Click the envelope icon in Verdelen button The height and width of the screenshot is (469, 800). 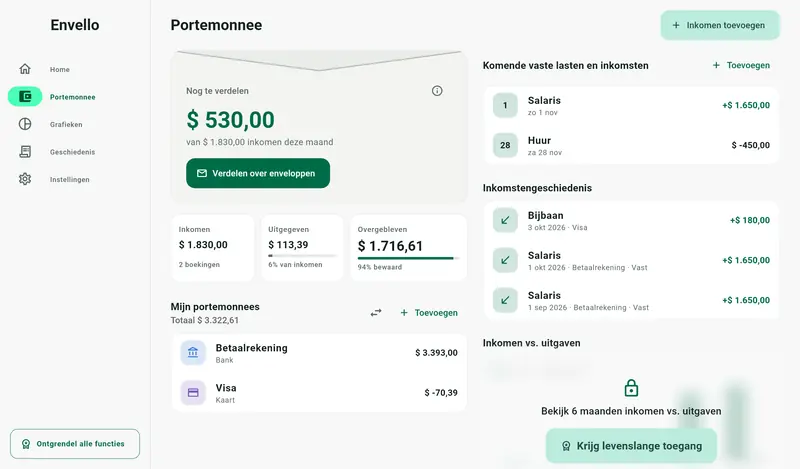click(202, 173)
